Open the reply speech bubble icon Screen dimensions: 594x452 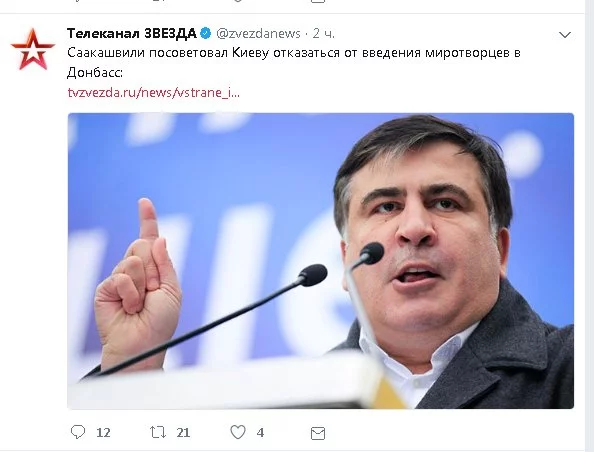(78, 432)
